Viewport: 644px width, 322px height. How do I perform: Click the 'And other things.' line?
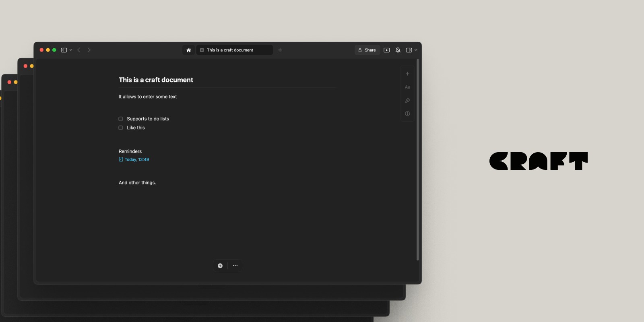tap(137, 183)
